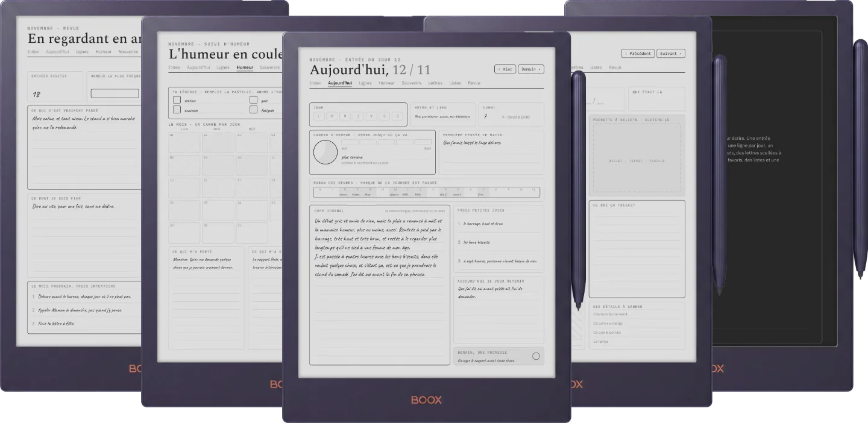This screenshot has height=423, width=868.
Task: Toggle the promise circle in Demain, une promesse
Action: [x=536, y=356]
